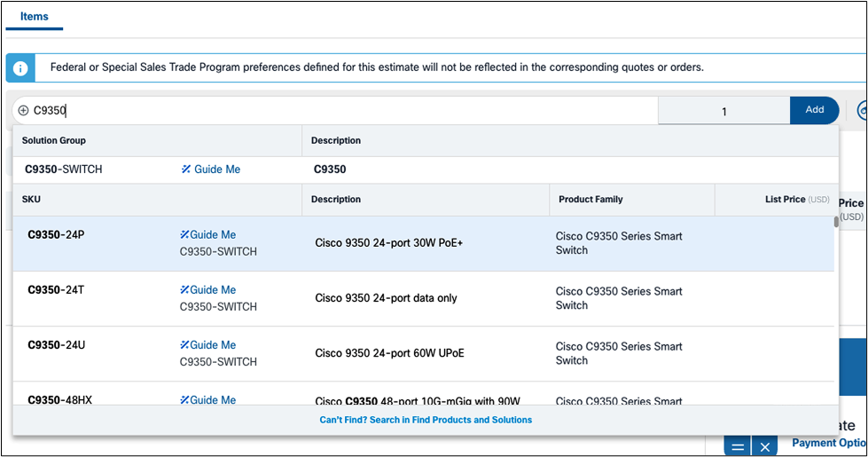
Task: Click Product Family text in C9350-24T row
Action: click(x=619, y=298)
